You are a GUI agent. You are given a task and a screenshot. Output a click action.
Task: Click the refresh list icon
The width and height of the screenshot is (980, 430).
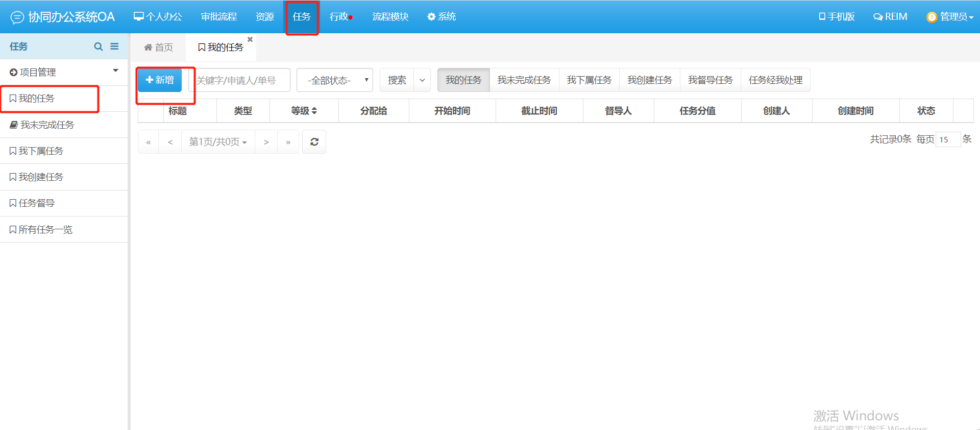coord(314,142)
